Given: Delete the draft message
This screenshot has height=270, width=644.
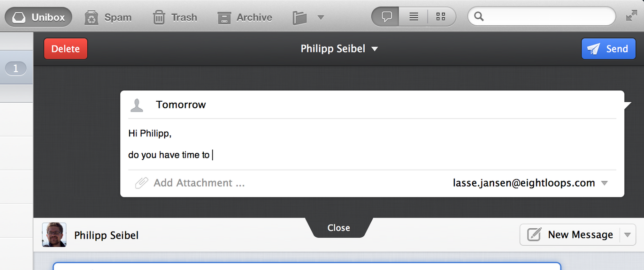Looking at the screenshot, I should (x=66, y=49).
